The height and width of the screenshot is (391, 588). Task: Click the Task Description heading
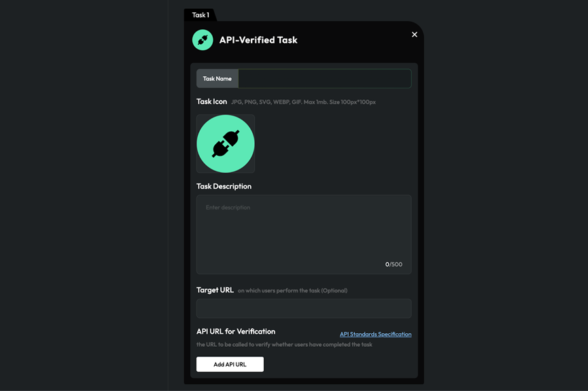coord(224,186)
